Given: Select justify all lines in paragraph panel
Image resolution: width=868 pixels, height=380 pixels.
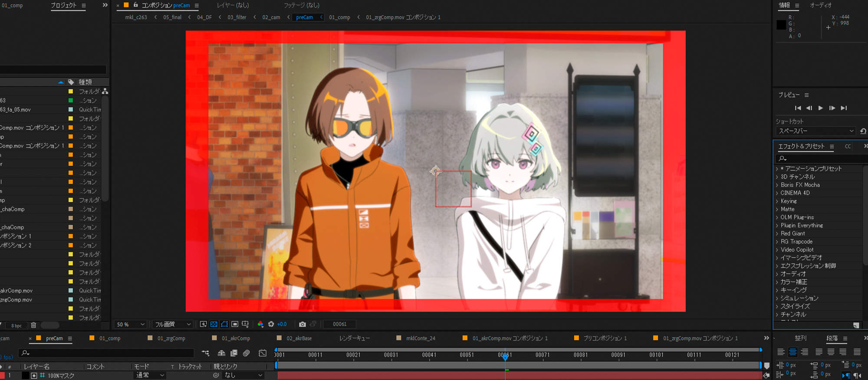Looking at the screenshot, I should click(857, 352).
